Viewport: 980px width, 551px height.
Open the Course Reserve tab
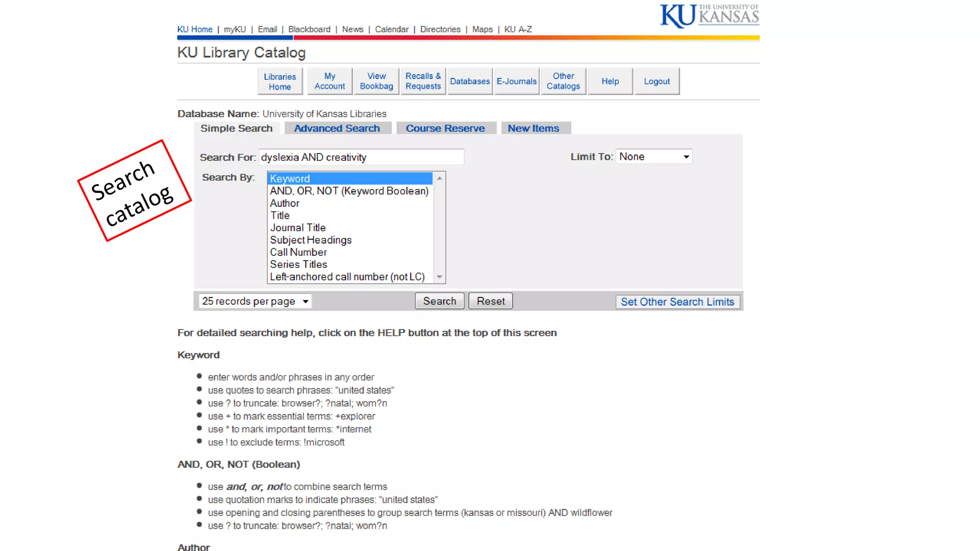[445, 128]
